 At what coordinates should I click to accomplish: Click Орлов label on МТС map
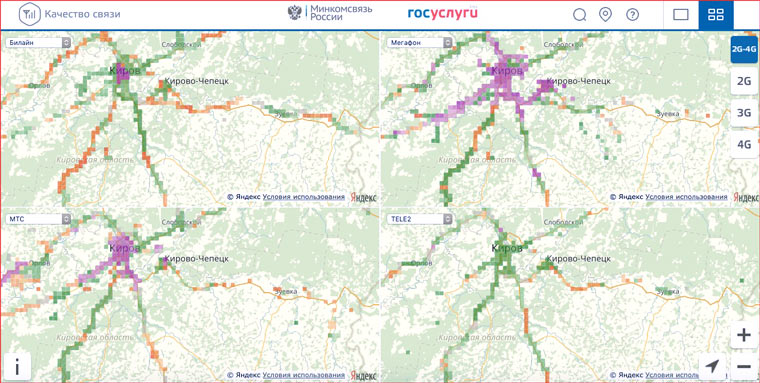pos(39,263)
